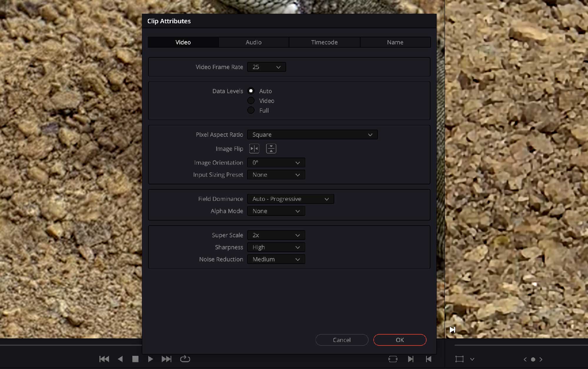Select Auto data level
The image size is (588, 369).
tap(251, 91)
